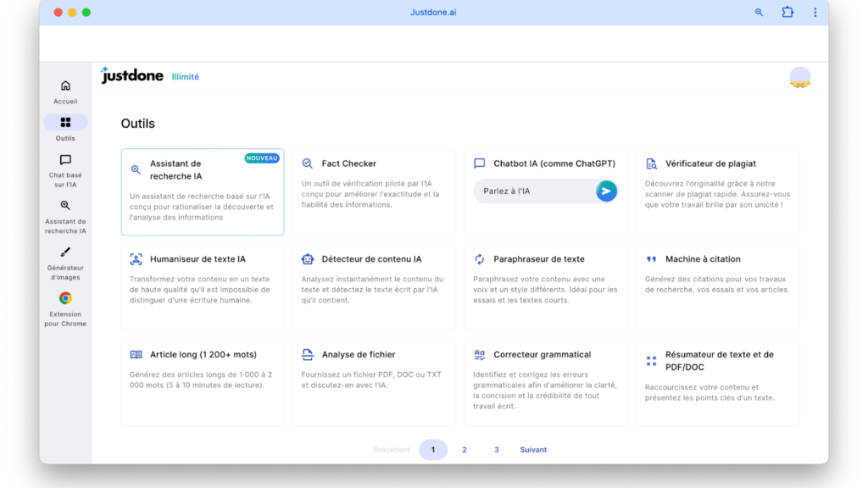This screenshot has height=488, width=868.
Task: Click the Détecteur de contenu IA robot icon
Action: pyautogui.click(x=308, y=259)
